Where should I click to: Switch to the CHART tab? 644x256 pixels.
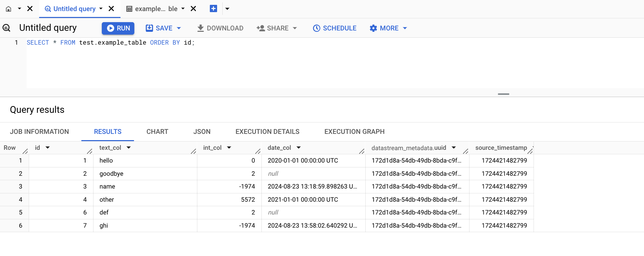tap(157, 132)
